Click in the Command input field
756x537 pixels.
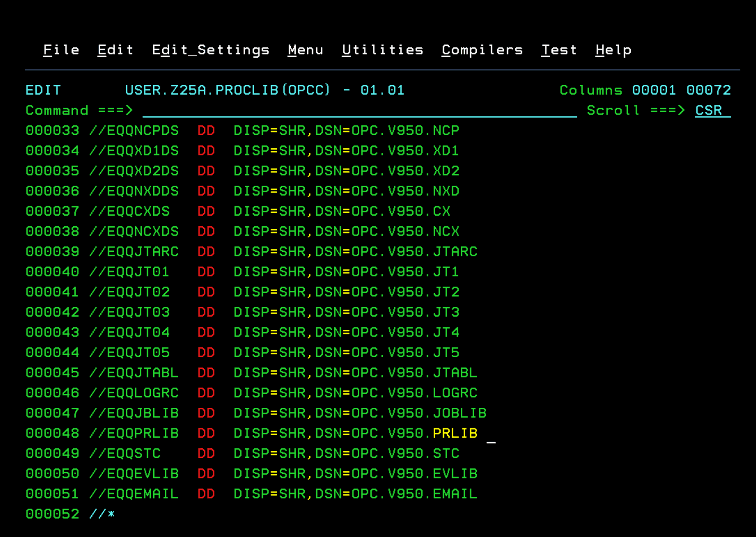pyautogui.click(x=358, y=111)
